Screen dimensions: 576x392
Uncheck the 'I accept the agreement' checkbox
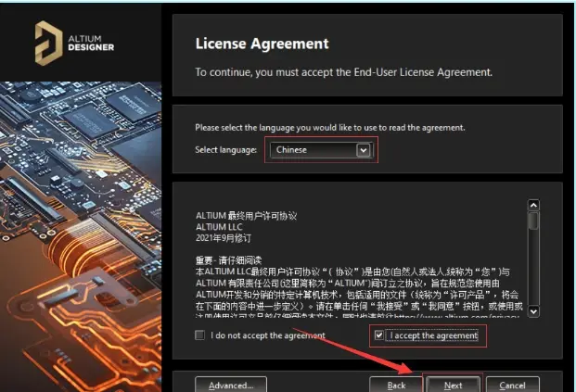pyautogui.click(x=378, y=335)
